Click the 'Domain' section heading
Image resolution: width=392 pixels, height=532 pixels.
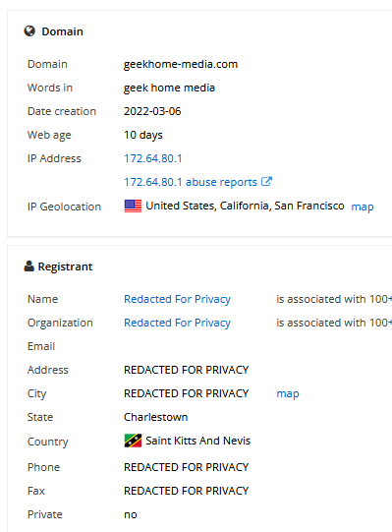(x=63, y=31)
